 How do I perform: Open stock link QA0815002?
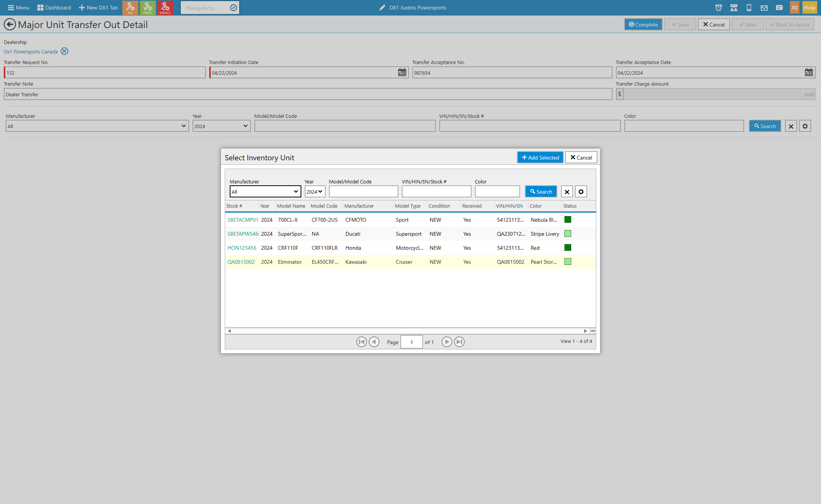[x=241, y=262]
